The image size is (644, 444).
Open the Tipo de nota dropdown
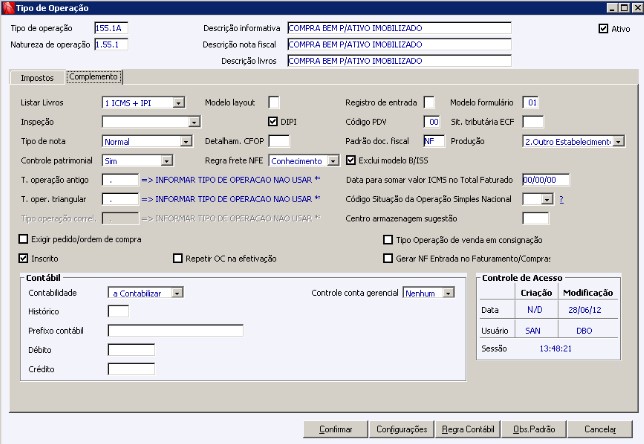186,141
